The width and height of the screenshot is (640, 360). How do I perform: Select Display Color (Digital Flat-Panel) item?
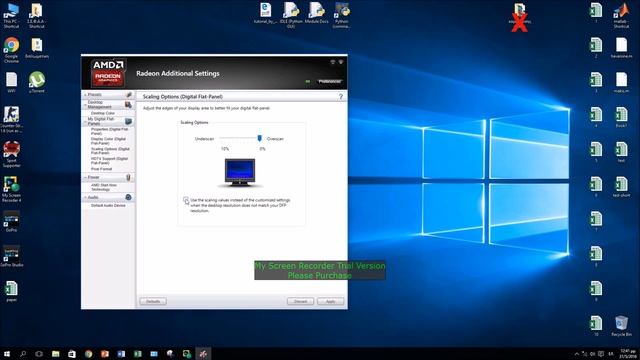point(109,141)
